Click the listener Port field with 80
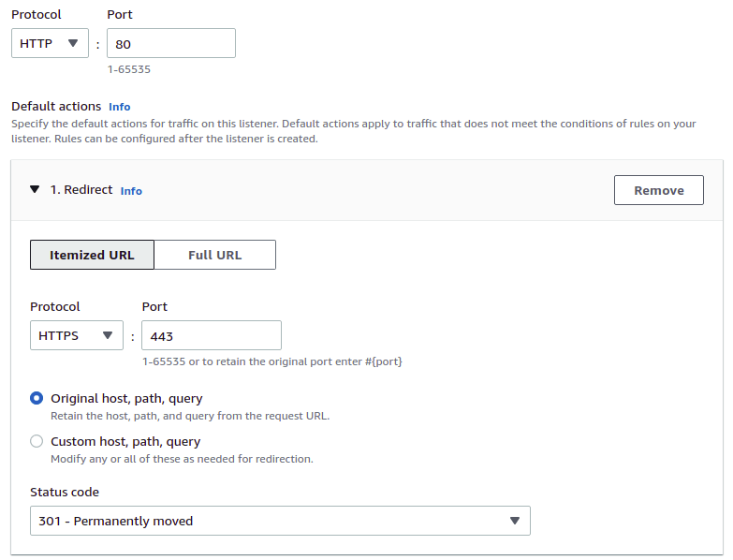The height and width of the screenshot is (560, 733). 171,43
